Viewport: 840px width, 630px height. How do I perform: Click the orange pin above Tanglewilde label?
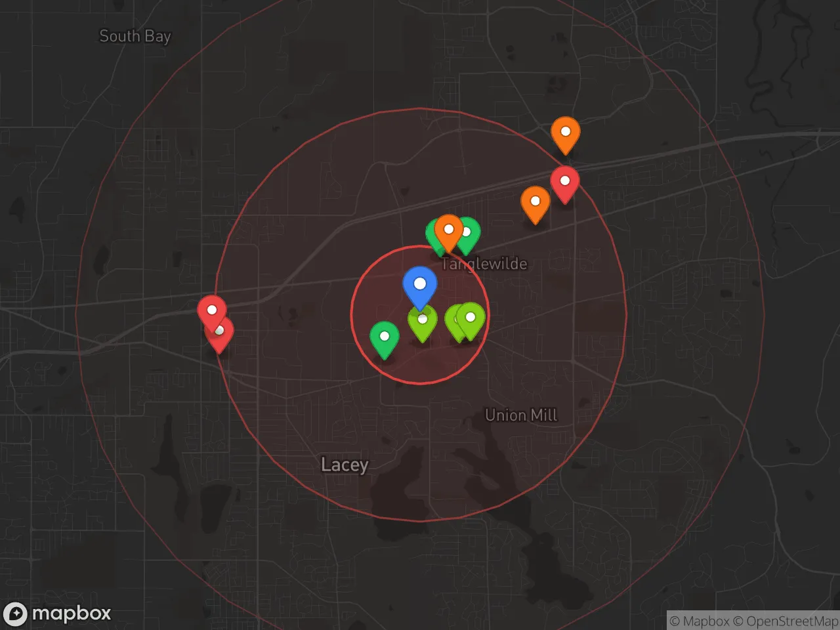coord(449,230)
